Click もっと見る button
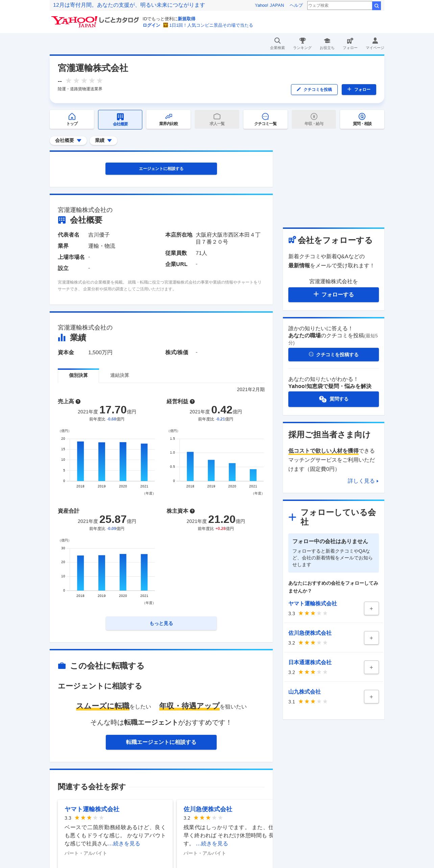This screenshot has width=434, height=868. 161,623
